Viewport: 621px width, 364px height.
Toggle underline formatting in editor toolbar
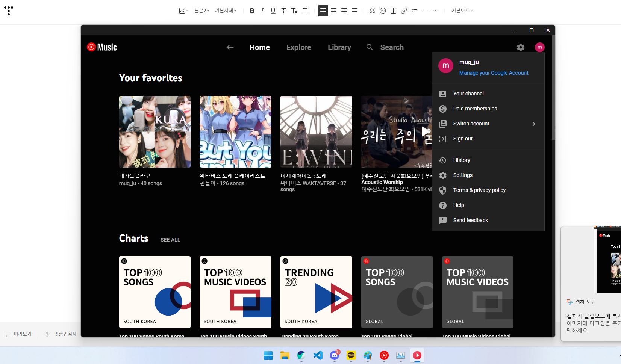pos(273,11)
